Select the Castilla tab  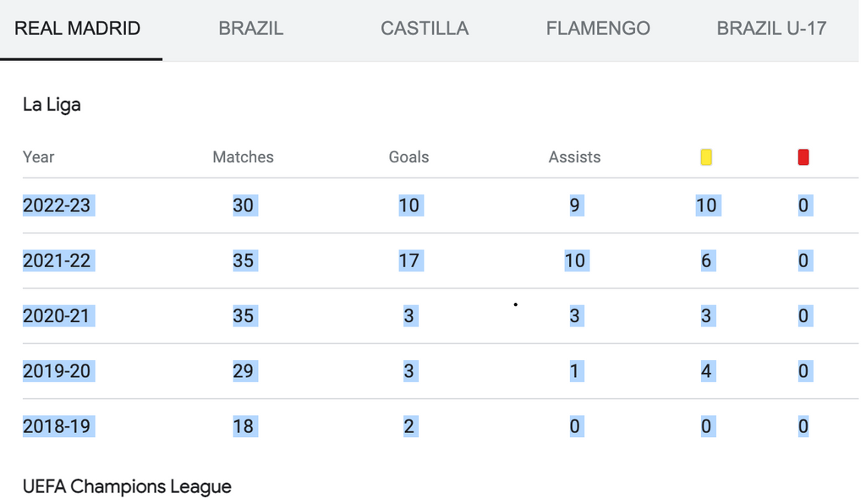click(425, 28)
